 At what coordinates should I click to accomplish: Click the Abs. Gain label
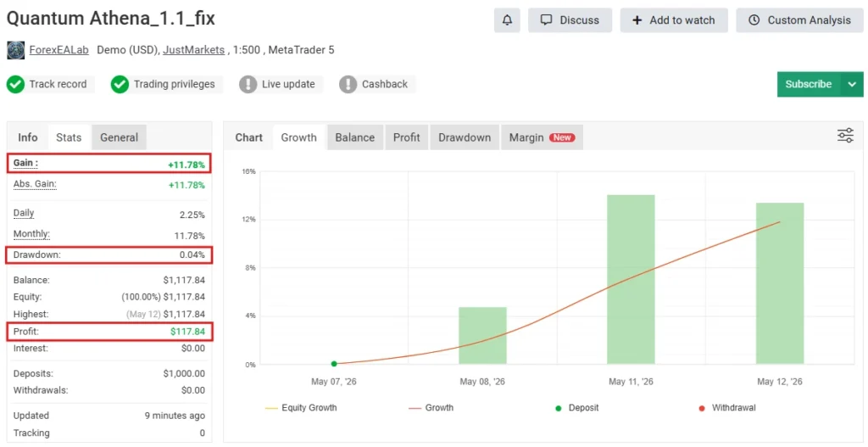[x=35, y=184]
